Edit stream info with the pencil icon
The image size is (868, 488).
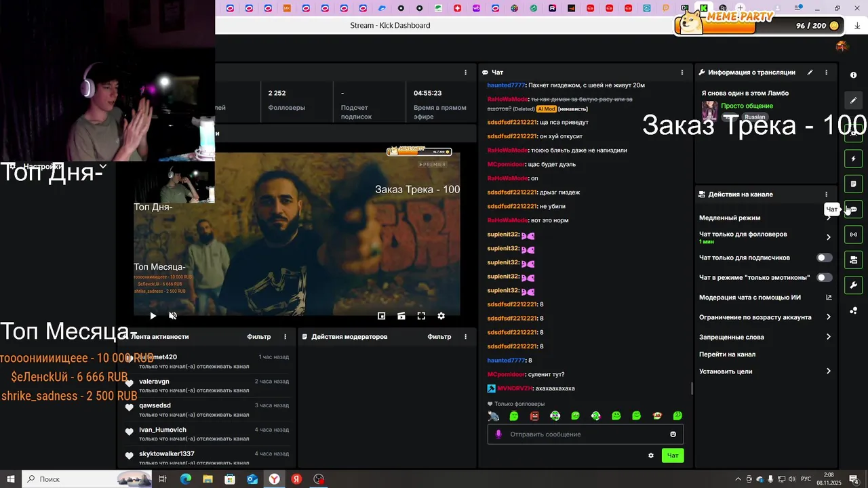click(x=810, y=73)
